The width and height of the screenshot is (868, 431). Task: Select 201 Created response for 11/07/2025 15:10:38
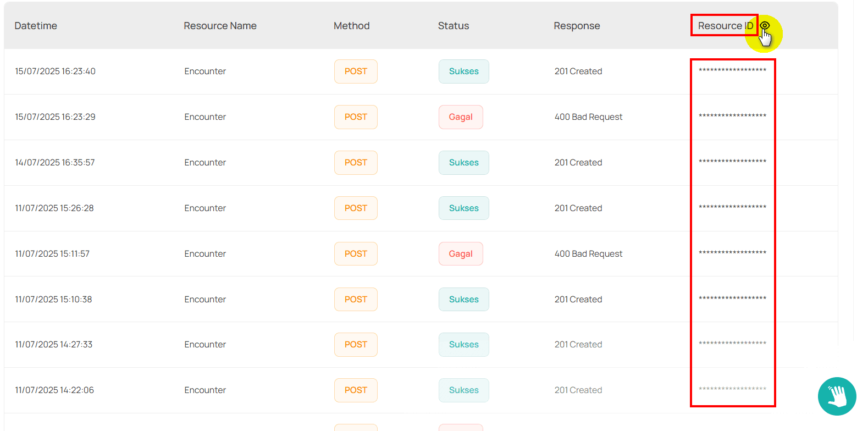tap(578, 300)
